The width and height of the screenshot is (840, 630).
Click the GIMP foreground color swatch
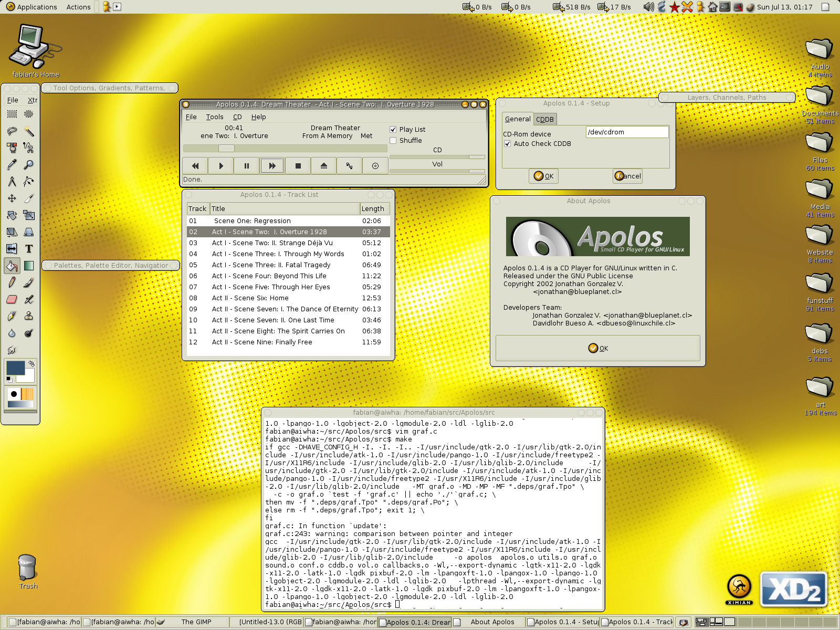click(15, 368)
